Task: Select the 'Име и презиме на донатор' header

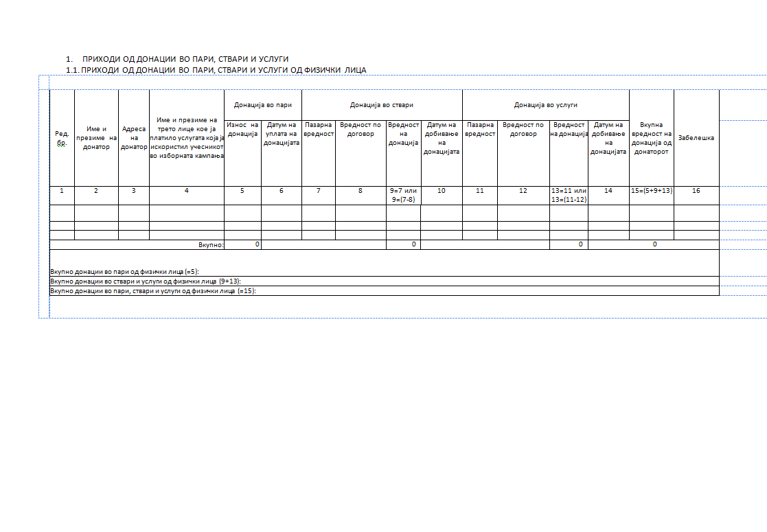Action: click(96, 137)
